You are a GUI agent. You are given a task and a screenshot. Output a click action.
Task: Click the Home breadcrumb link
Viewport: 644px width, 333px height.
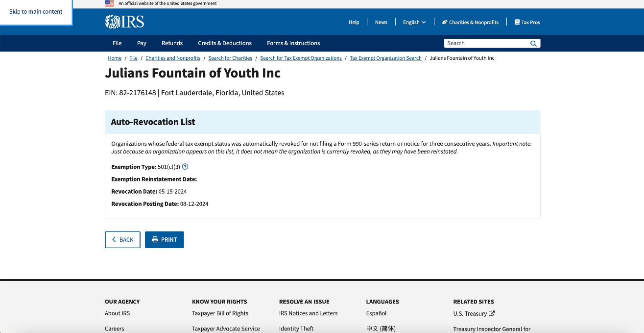[115, 58]
